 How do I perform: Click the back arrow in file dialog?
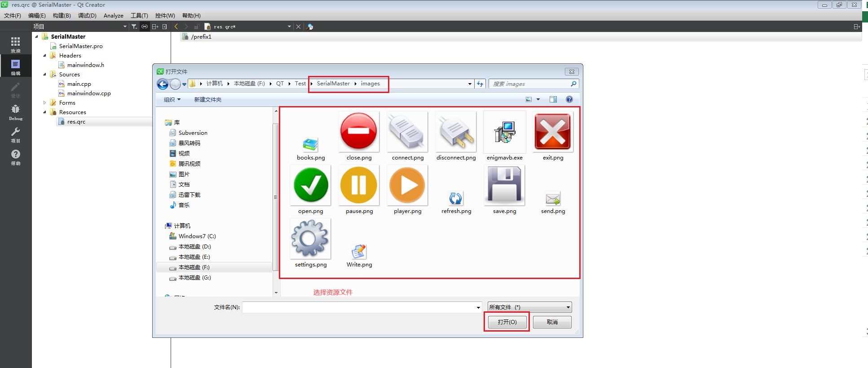pyautogui.click(x=163, y=84)
